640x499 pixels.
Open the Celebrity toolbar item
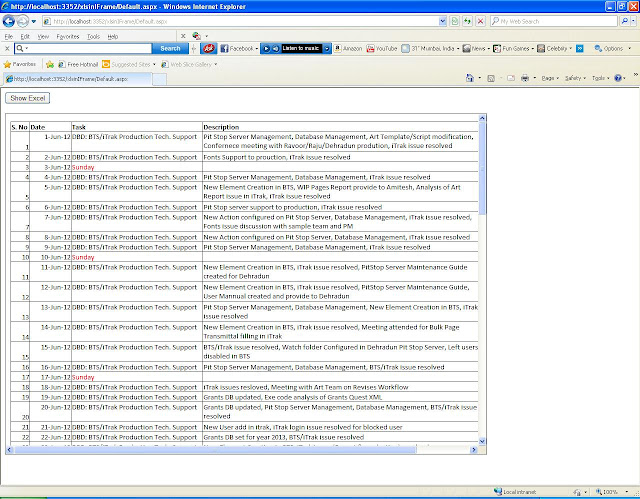point(554,49)
